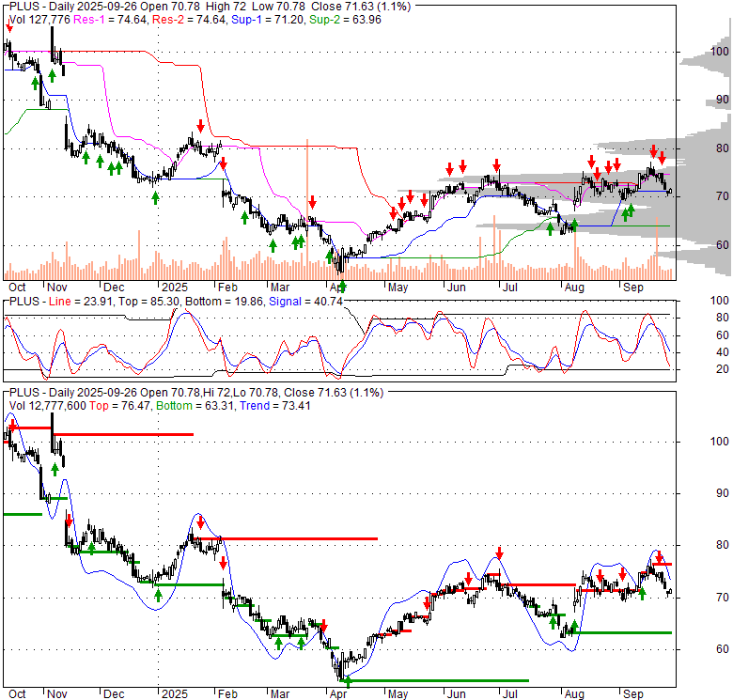Click the green buy arrow at the top chart's April low
The height and width of the screenshot is (700, 733).
pos(343,286)
